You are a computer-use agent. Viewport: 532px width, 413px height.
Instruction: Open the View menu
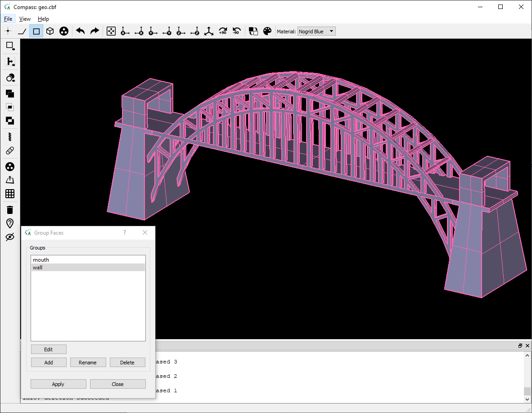[x=25, y=19]
